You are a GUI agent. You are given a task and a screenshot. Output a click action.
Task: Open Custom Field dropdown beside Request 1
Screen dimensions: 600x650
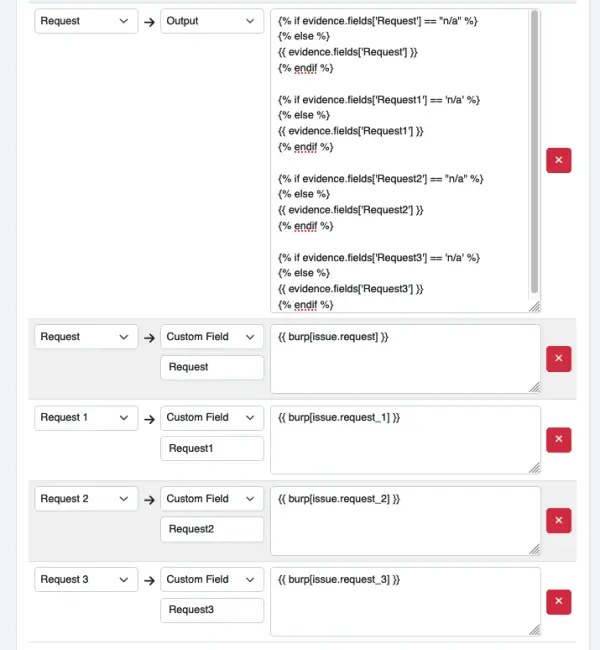click(x=212, y=417)
